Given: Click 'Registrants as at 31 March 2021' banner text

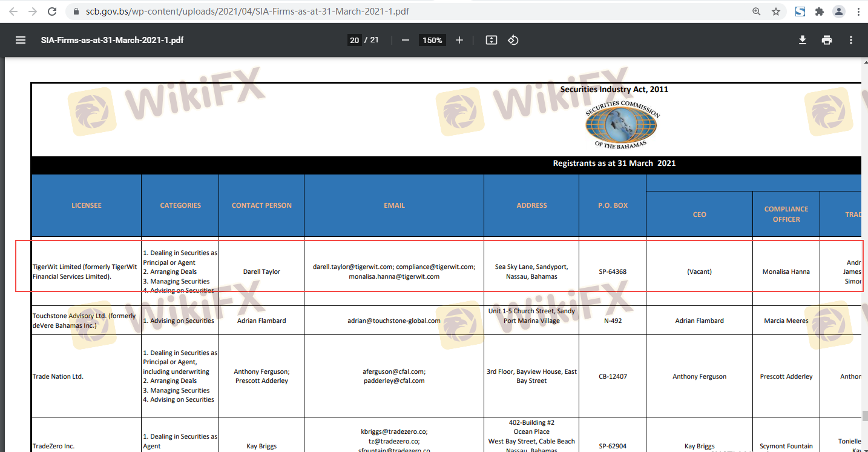Looking at the screenshot, I should tap(614, 163).
